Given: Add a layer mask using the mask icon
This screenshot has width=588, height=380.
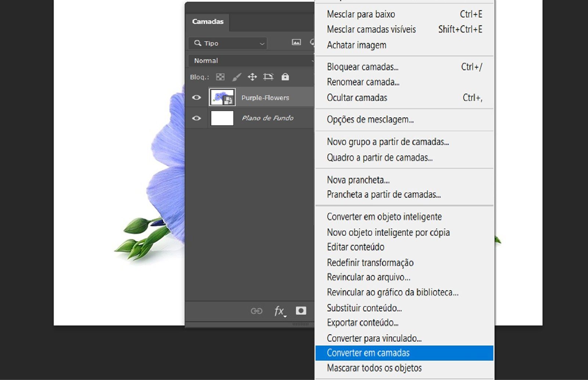Looking at the screenshot, I should point(301,311).
